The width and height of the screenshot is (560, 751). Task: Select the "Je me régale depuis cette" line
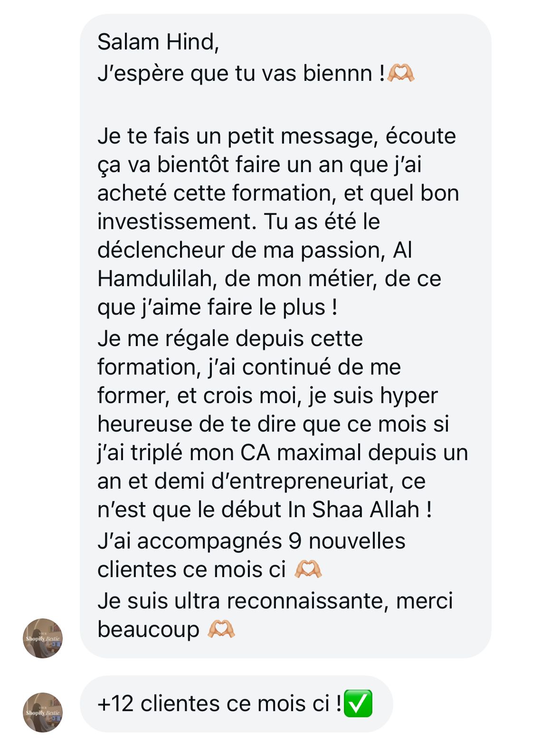230,338
